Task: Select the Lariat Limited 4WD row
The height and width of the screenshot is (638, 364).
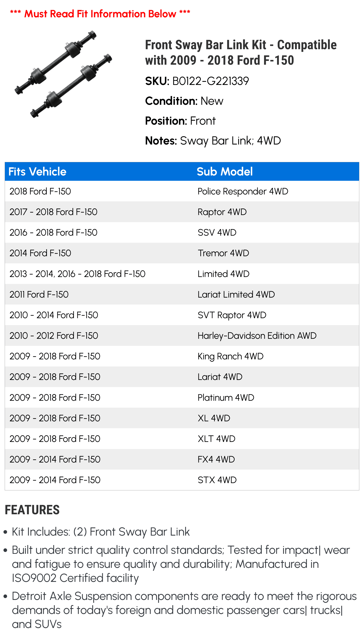Action: [182, 294]
